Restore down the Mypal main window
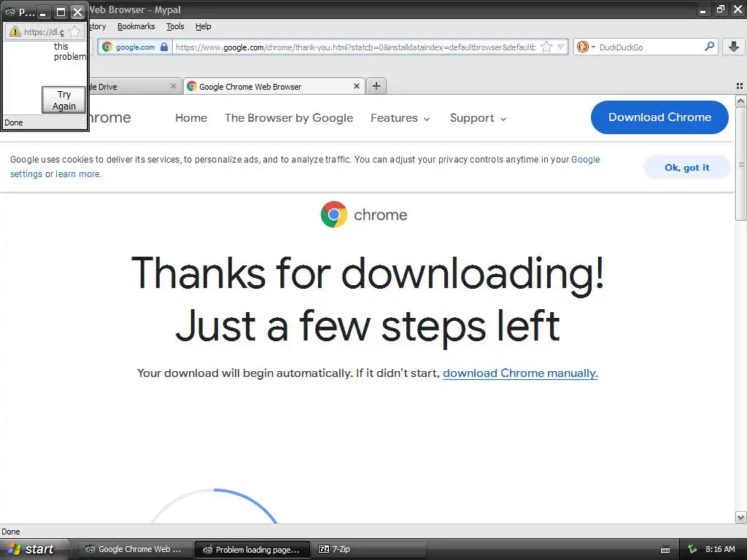This screenshot has width=747, height=560. point(720,9)
